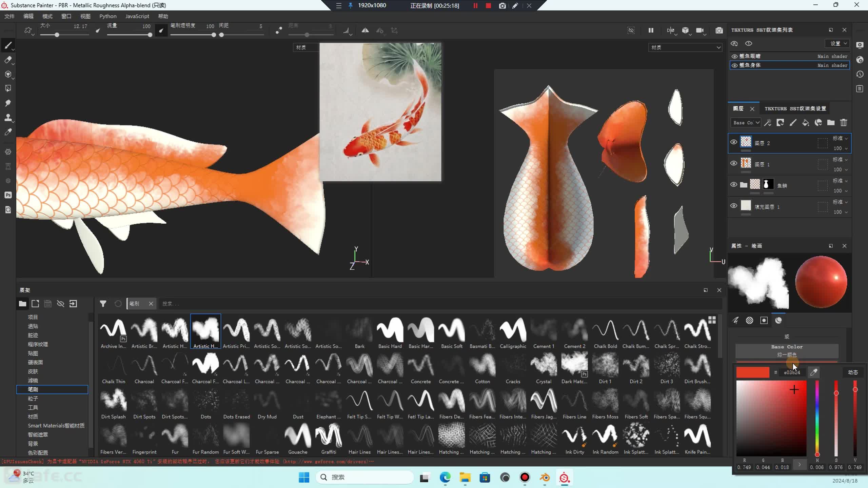Screen dimensions: 868x488
Task: Toggle symmetry in the top toolbar
Action: point(365,30)
